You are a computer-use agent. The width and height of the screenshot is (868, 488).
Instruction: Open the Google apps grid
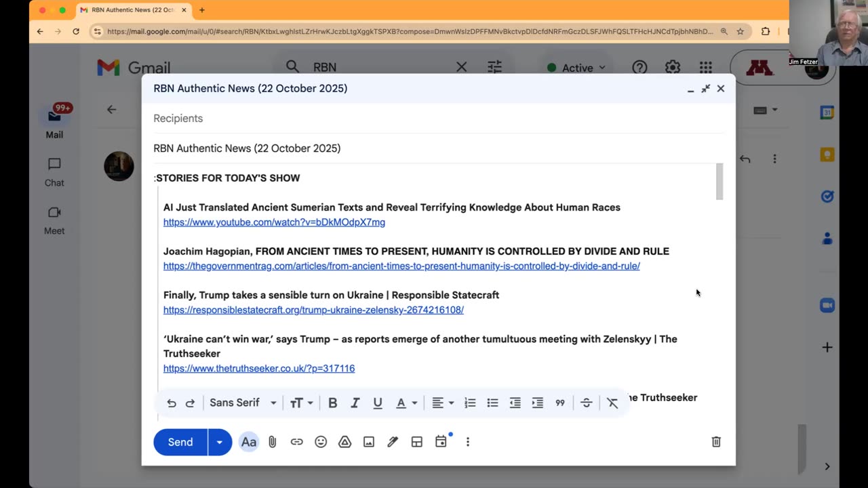pyautogui.click(x=706, y=67)
